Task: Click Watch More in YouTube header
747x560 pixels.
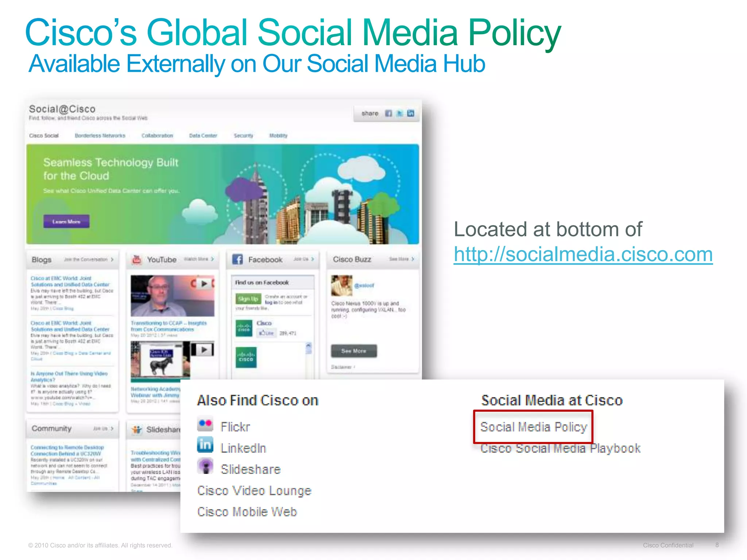Action: pyautogui.click(x=199, y=259)
